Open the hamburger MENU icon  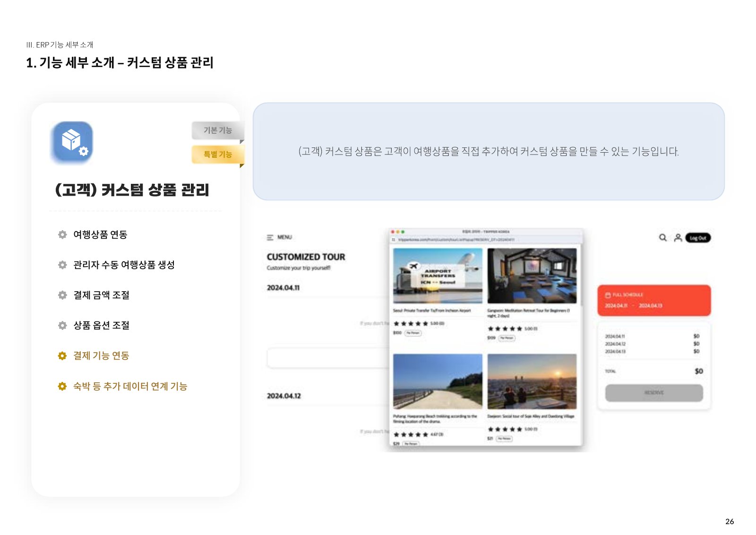point(270,237)
